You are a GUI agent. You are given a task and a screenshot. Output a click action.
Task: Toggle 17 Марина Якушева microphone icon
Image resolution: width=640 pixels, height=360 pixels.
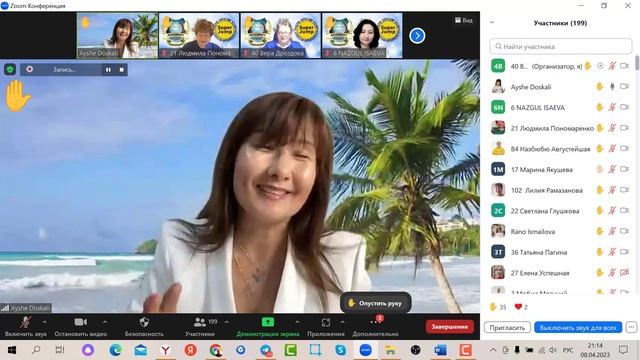612,169
